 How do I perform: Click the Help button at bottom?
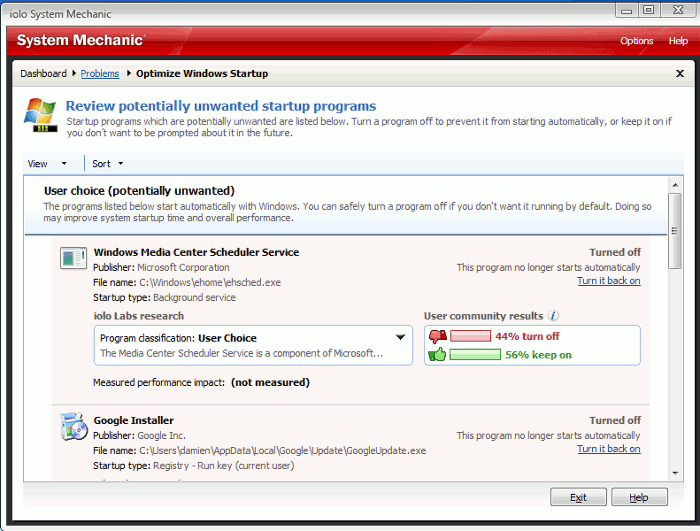(639, 497)
